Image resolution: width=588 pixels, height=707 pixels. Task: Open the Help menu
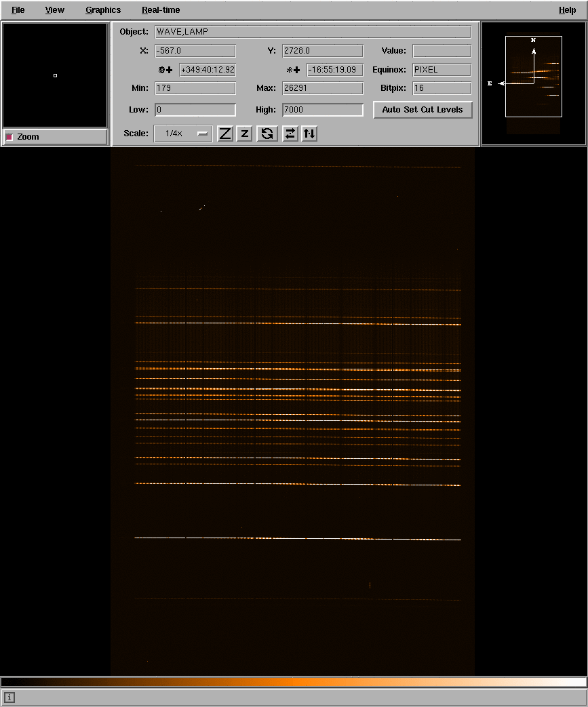567,10
